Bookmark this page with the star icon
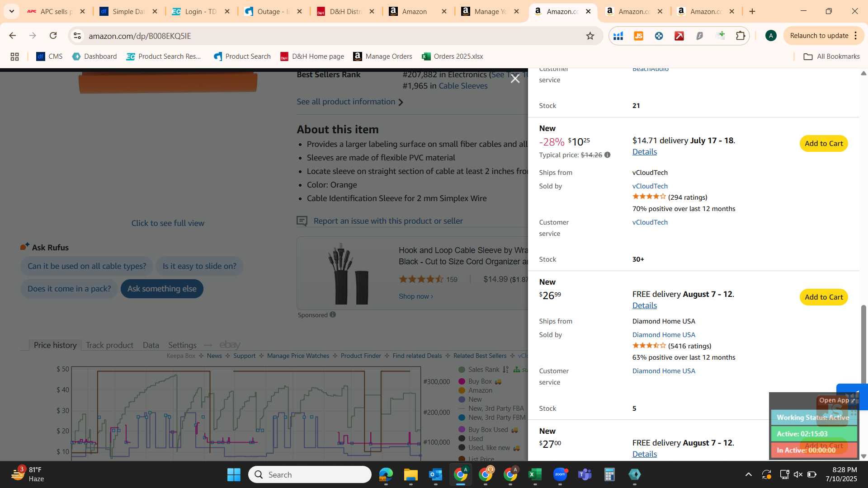 (x=590, y=36)
